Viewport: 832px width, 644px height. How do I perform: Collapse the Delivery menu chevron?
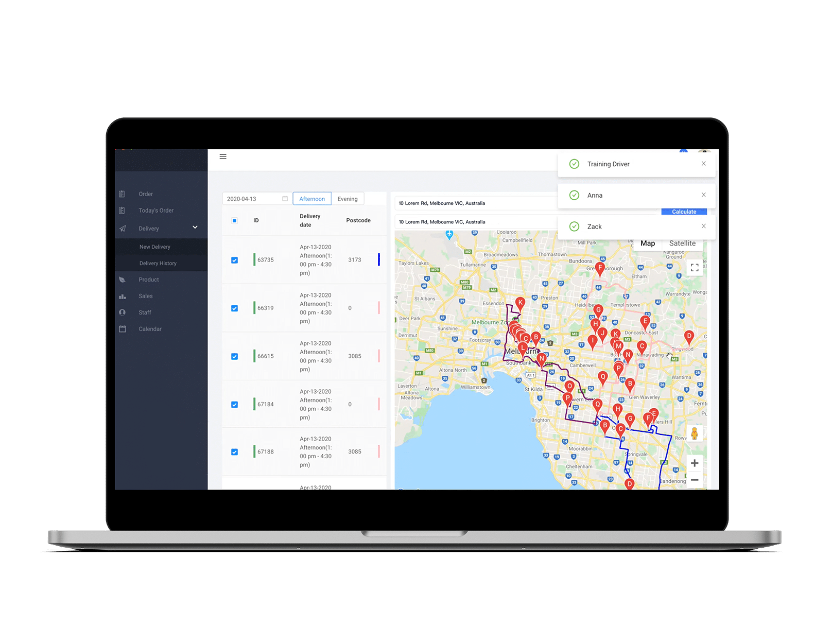click(x=195, y=228)
